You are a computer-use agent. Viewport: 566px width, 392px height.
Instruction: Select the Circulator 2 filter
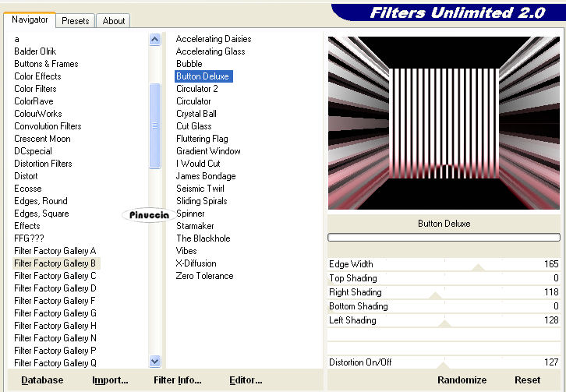click(x=197, y=89)
